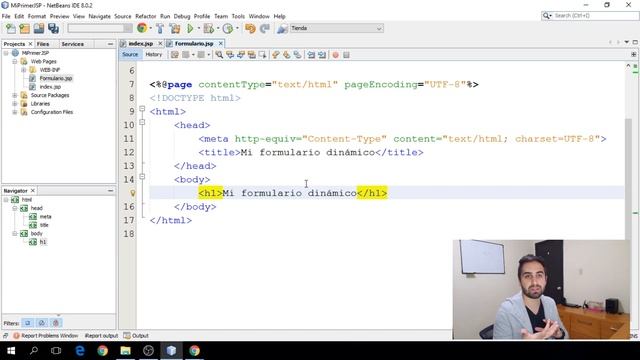Click the editor Find Selection magnifier icon
Viewport: 640px width, 360px height.
click(x=219, y=55)
